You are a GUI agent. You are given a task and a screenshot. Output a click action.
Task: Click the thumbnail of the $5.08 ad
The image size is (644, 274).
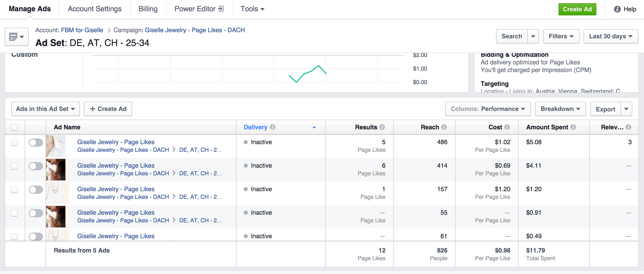tap(56, 146)
